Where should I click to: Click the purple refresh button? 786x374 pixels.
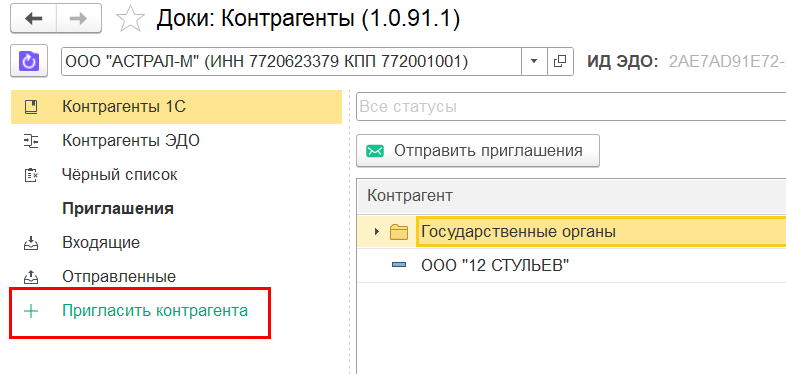(x=29, y=62)
